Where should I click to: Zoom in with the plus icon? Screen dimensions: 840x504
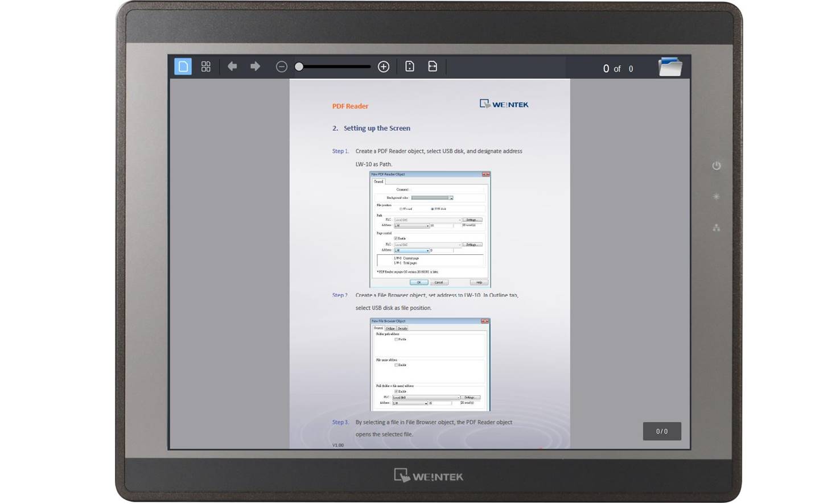click(384, 67)
